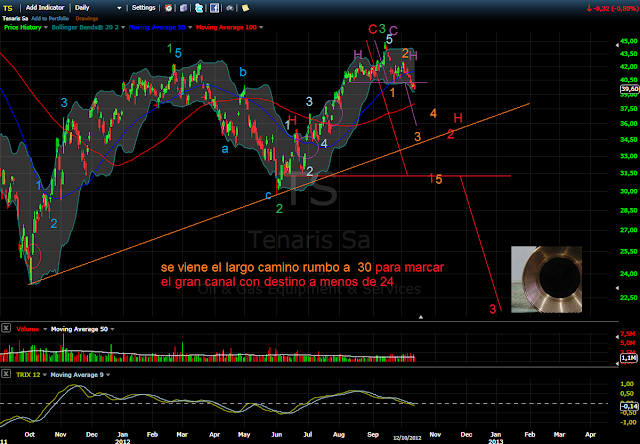Click the 22,50 price axis label

[629, 298]
